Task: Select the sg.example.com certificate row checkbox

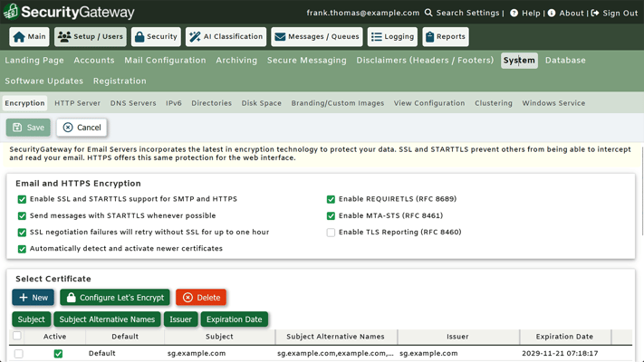Action: coord(18,353)
